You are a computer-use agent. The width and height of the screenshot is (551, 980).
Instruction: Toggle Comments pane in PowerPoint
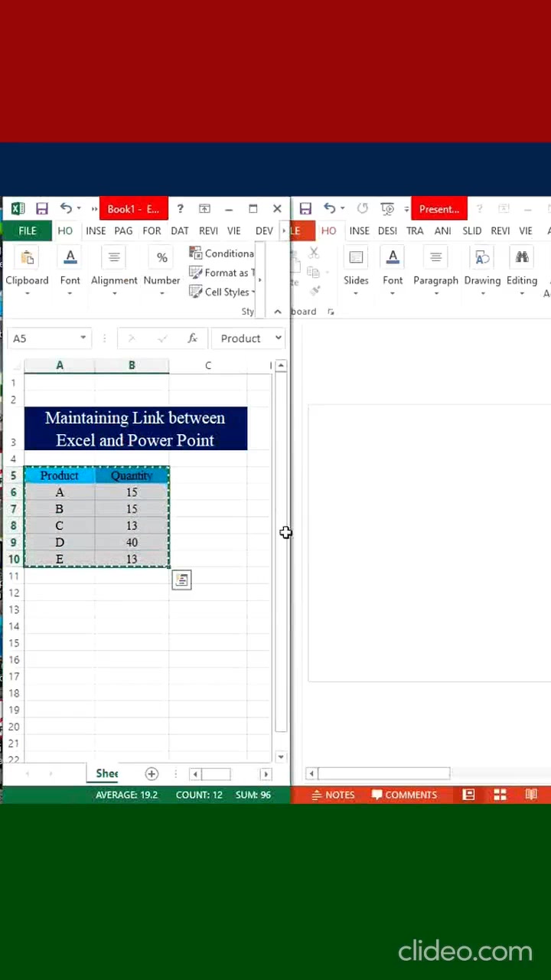404,795
